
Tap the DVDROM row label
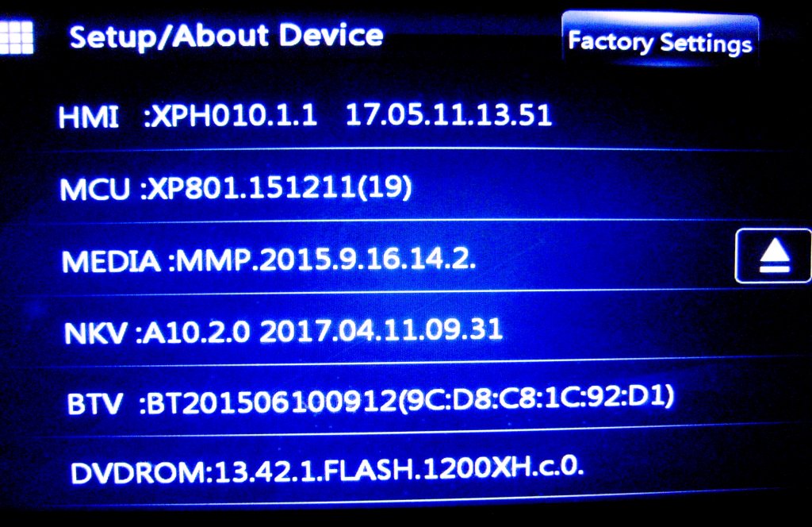click(138, 473)
